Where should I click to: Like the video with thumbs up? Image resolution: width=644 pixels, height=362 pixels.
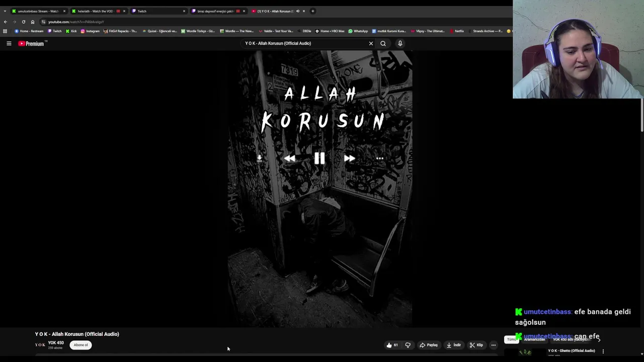(x=392, y=345)
